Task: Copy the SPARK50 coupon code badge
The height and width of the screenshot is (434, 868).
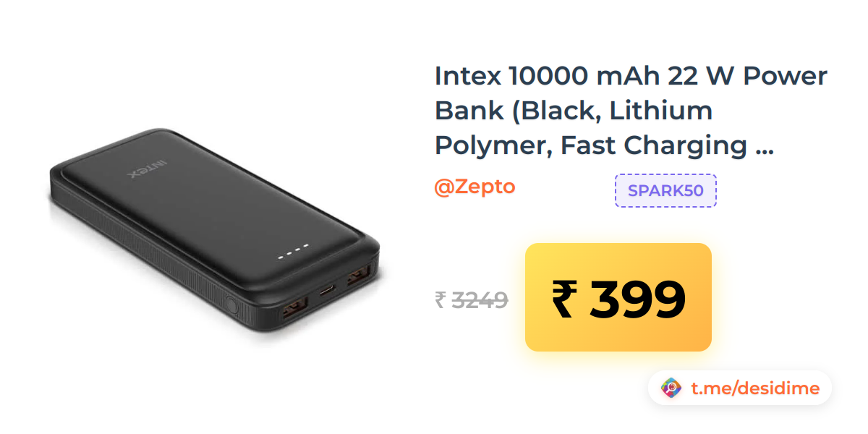Action: [665, 191]
